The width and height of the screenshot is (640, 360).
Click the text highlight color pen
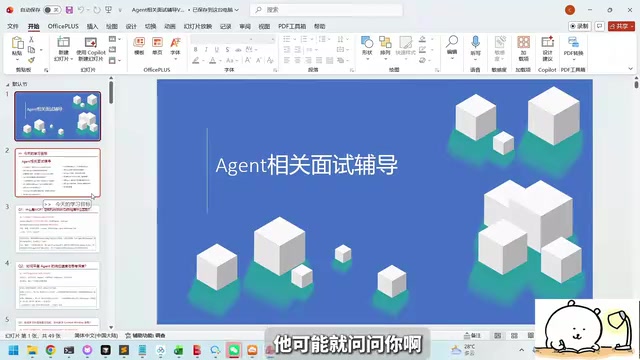pos(196,60)
